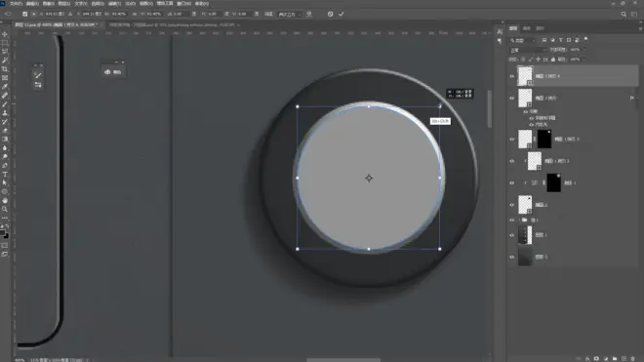The height and width of the screenshot is (362, 644).
Task: Select the Horizontal Type tool
Action: click(5, 175)
